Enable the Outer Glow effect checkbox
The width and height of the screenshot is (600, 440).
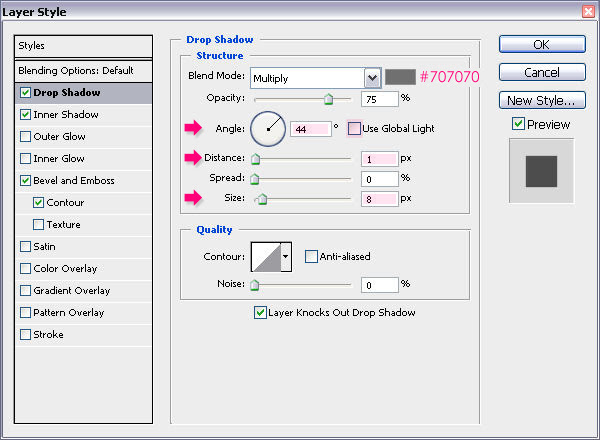tap(25, 137)
